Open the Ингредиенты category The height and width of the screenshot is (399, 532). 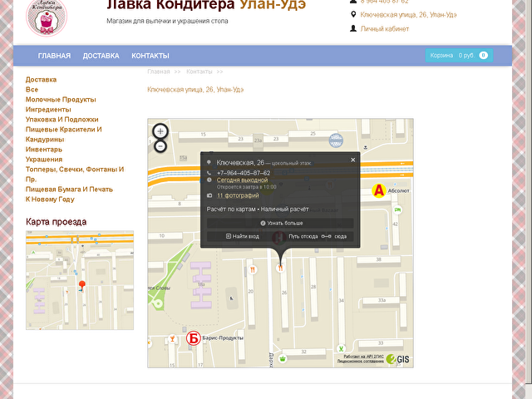[x=48, y=110]
